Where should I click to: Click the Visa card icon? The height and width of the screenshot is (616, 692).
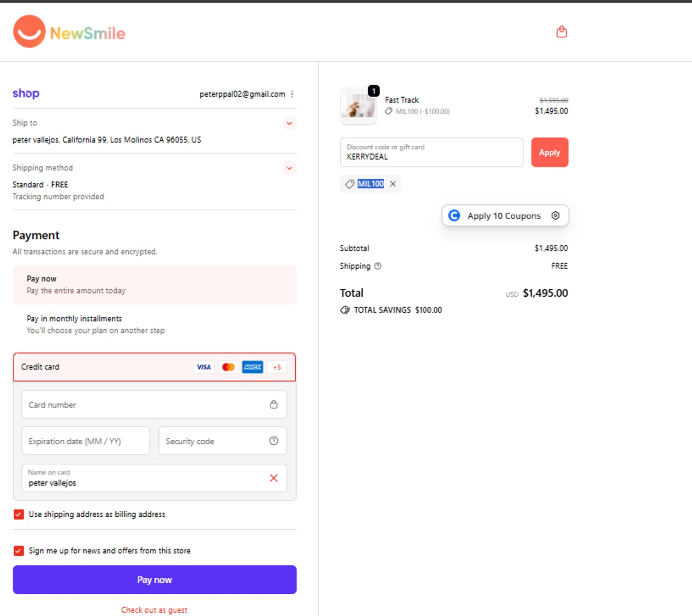(203, 367)
